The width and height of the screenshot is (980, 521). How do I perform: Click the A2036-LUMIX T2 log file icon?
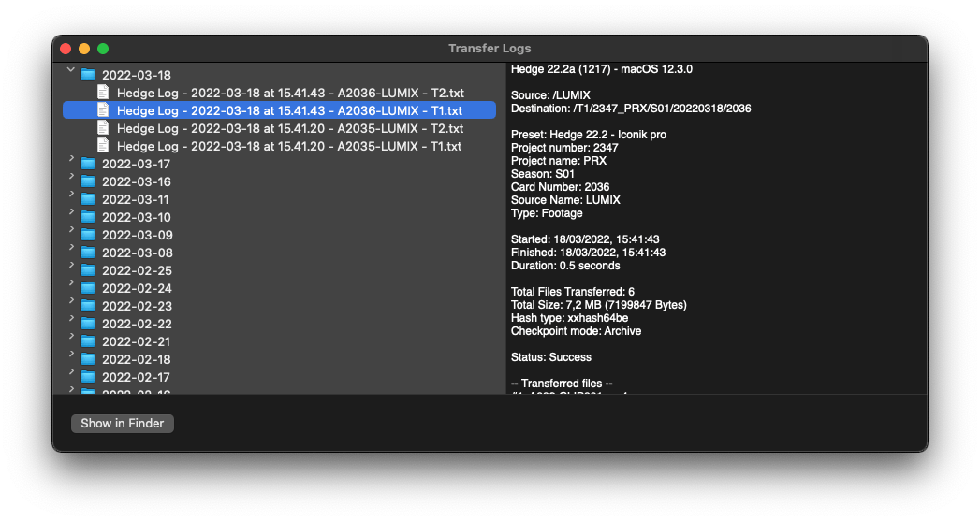click(103, 93)
